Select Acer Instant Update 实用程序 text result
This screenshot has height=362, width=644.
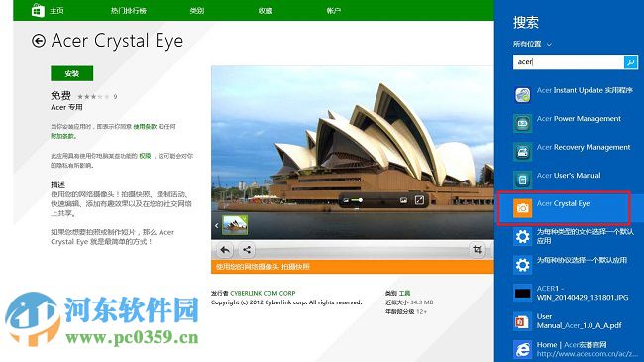(585, 90)
